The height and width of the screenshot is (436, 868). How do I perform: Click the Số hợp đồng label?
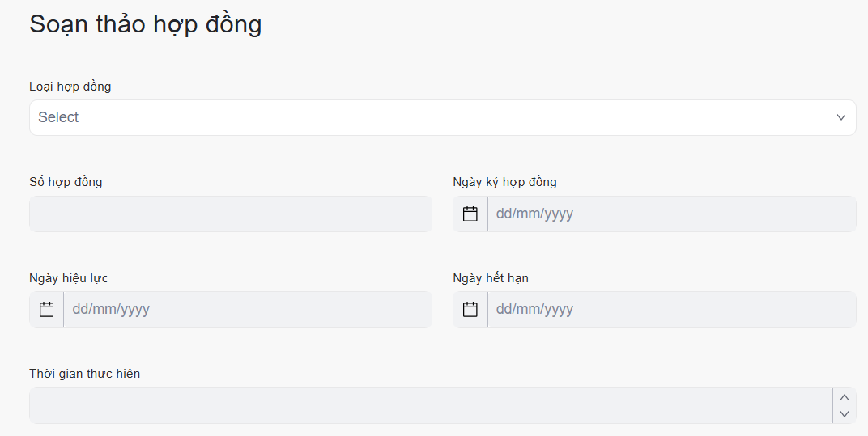click(66, 181)
